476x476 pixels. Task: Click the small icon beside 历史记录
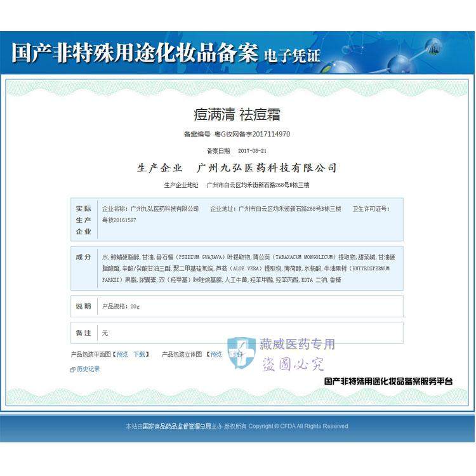[x=72, y=369]
